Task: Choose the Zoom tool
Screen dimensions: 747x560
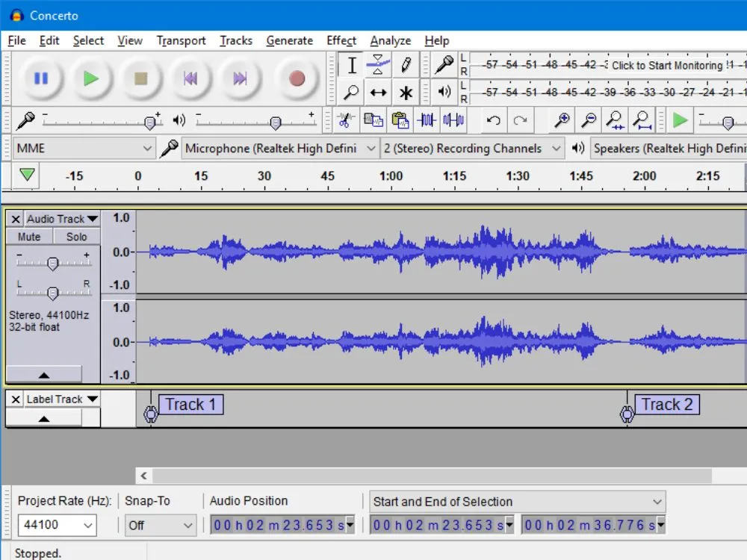Action: pyautogui.click(x=351, y=93)
